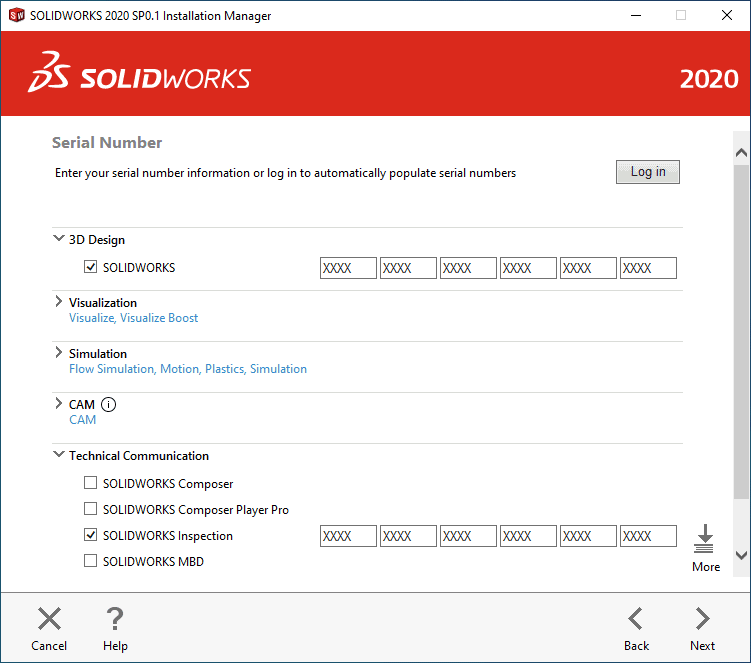Check the SOLIDWORKS MBD checkbox

click(91, 562)
